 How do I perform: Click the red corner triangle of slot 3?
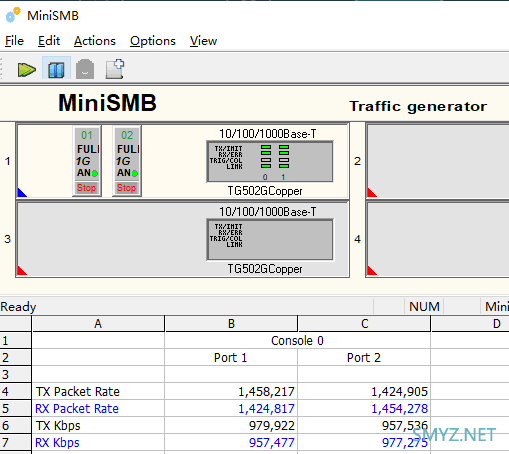[21, 271]
